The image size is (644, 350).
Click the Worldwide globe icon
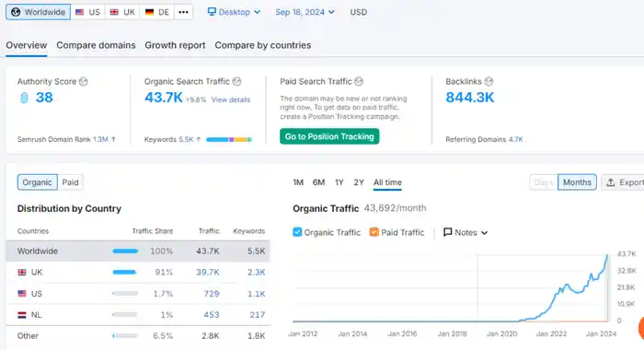pyautogui.click(x=16, y=12)
